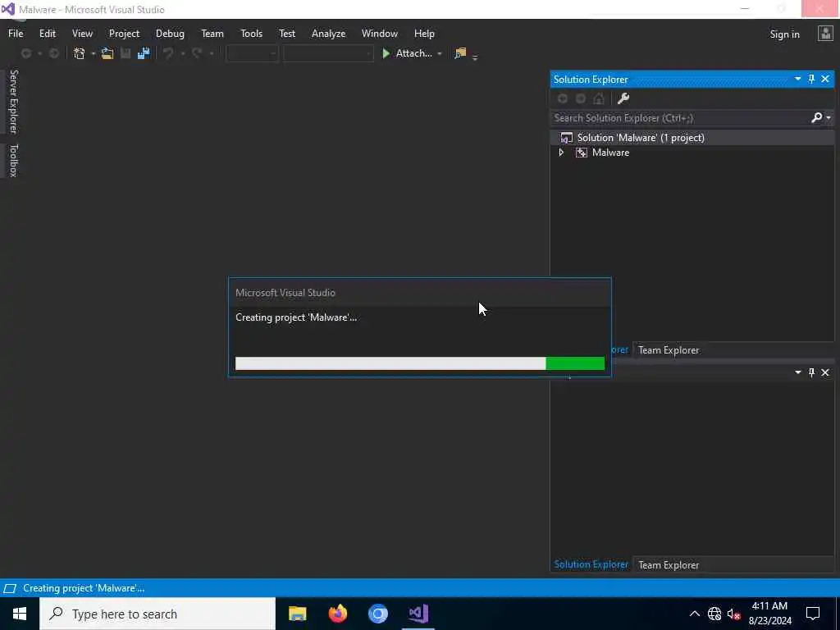Click the Search Solution Explorer input field
840x630 pixels.
pos(680,118)
